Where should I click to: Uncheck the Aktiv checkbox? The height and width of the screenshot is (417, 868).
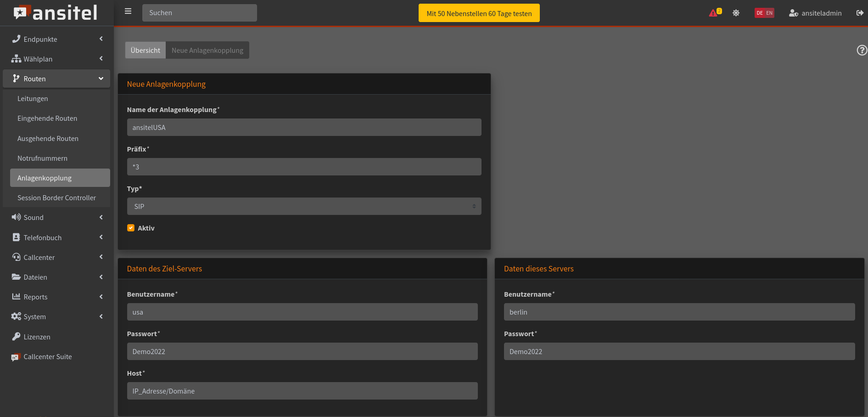(131, 228)
